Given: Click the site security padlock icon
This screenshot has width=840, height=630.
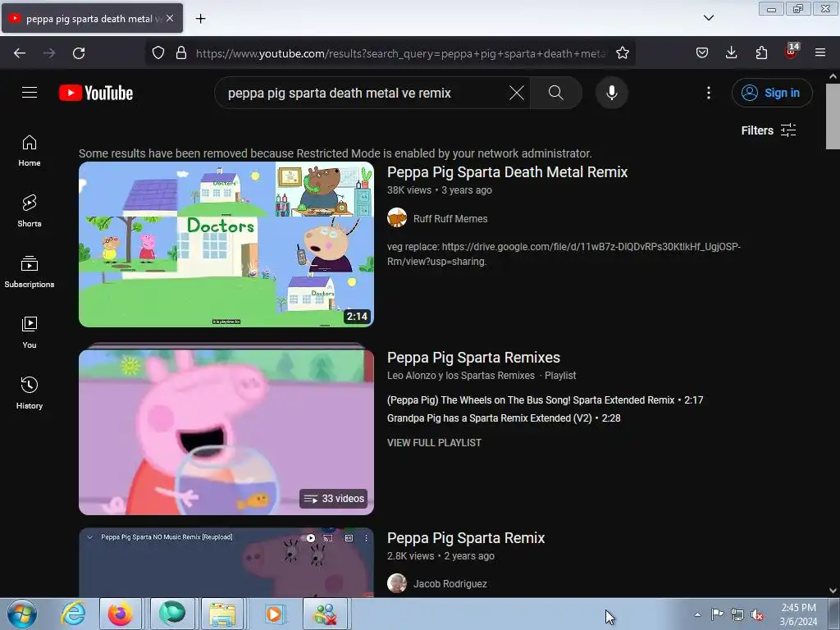Looking at the screenshot, I should (x=181, y=53).
